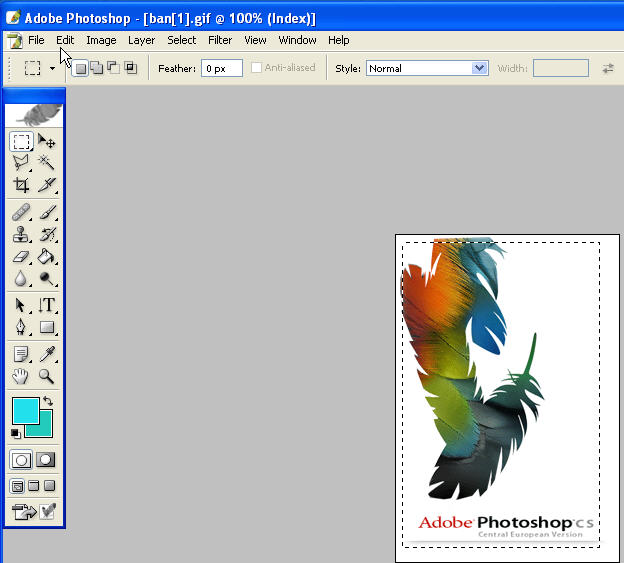The image size is (624, 563).
Task: Select the Zoom magnifier tool
Action: pos(46,376)
